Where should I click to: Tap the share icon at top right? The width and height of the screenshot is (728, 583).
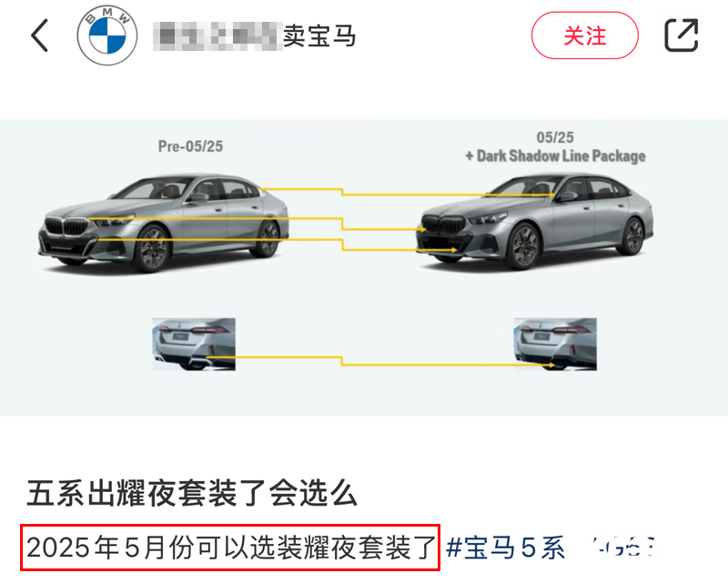point(681,35)
